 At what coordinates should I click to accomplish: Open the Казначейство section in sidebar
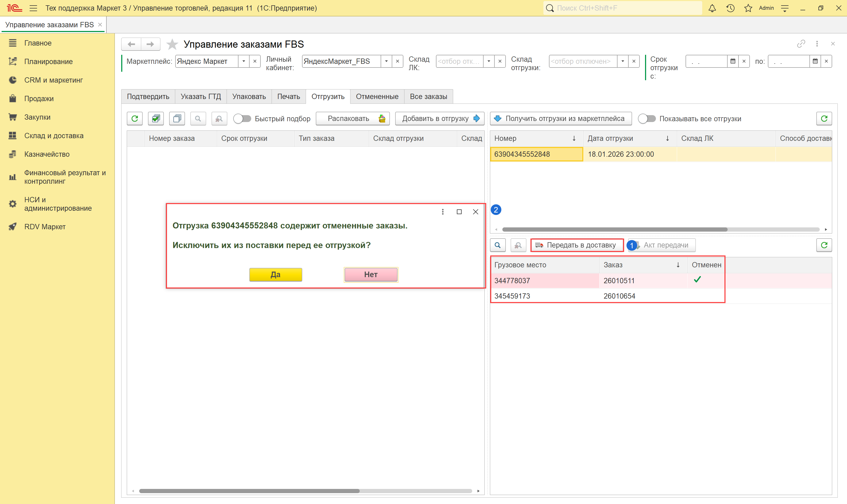point(47,154)
